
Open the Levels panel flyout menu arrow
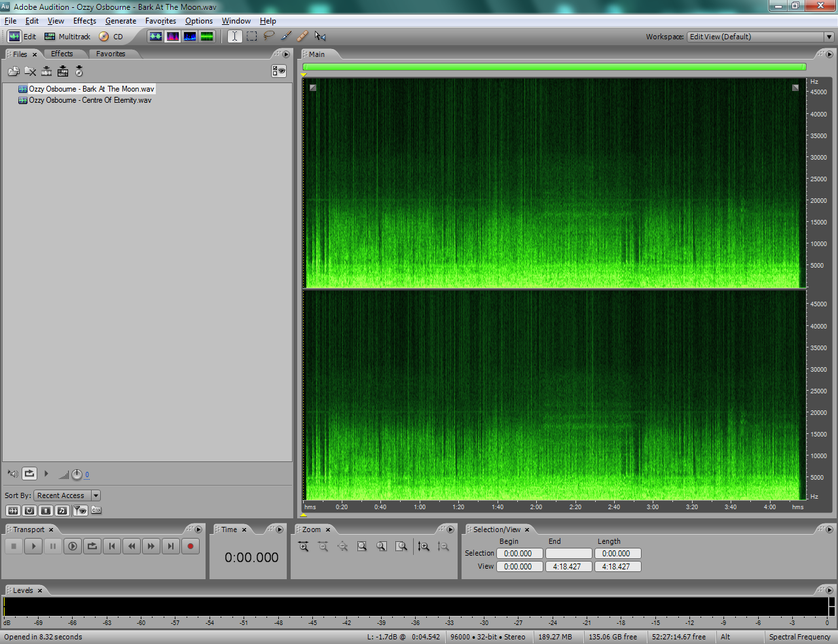[x=829, y=590]
